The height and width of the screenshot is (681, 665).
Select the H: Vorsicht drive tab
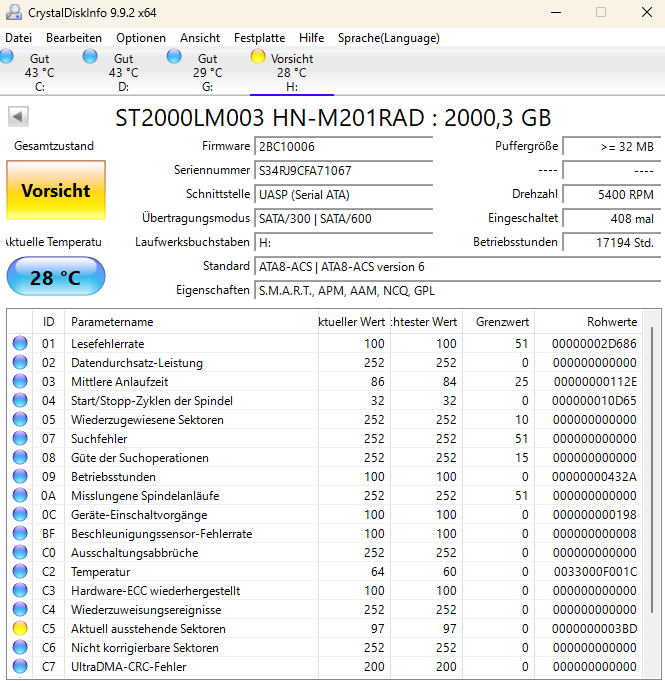tap(292, 71)
